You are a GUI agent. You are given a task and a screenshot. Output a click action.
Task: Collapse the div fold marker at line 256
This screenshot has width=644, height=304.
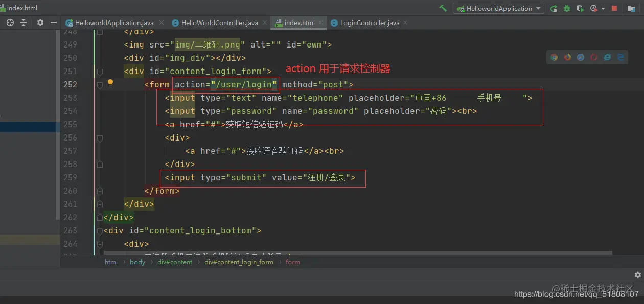tap(100, 138)
